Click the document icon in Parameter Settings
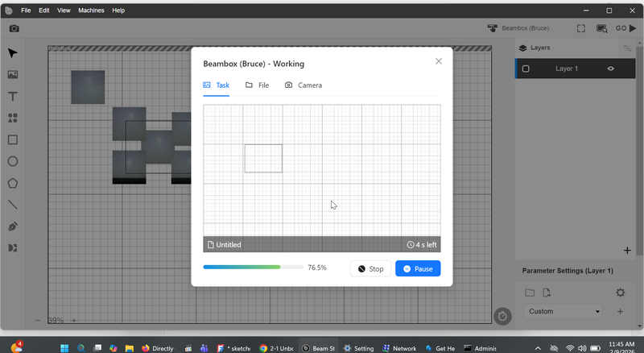The height and width of the screenshot is (353, 644). (x=547, y=293)
